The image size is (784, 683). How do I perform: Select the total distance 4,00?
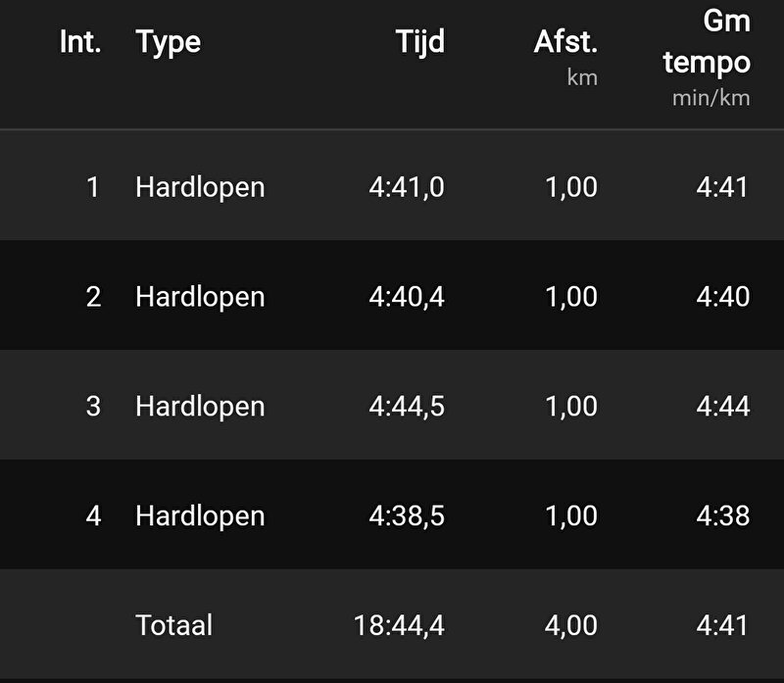[570, 625]
